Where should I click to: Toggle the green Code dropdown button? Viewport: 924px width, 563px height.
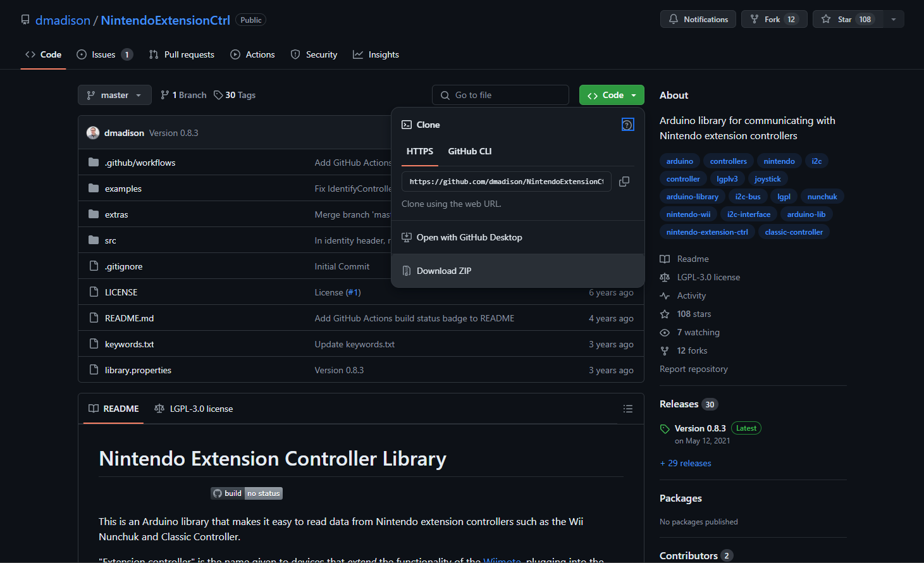pyautogui.click(x=612, y=95)
